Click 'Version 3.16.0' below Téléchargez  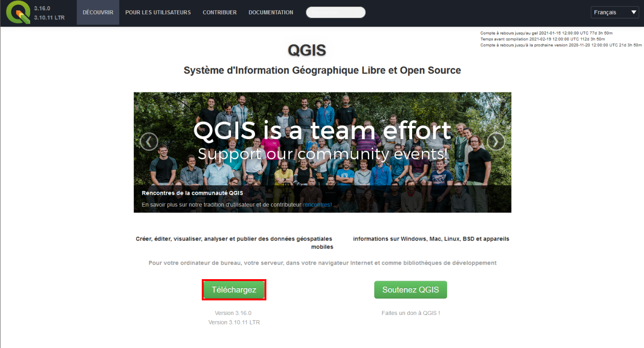(233, 313)
